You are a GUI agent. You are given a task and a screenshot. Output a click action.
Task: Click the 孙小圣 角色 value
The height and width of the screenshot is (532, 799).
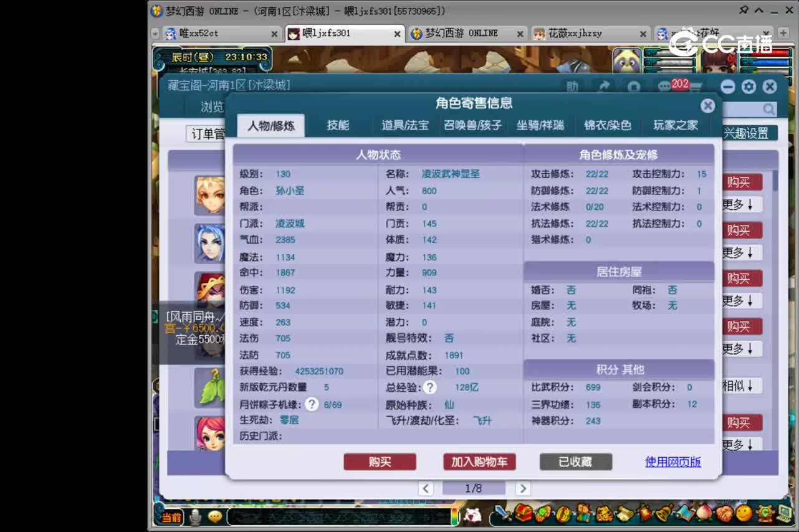point(290,191)
